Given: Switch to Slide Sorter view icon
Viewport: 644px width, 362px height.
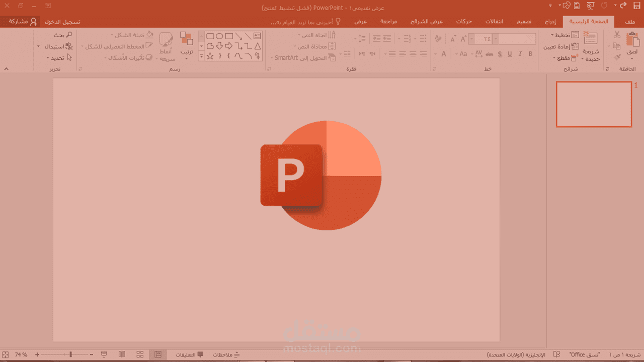Looking at the screenshot, I should click(140, 354).
